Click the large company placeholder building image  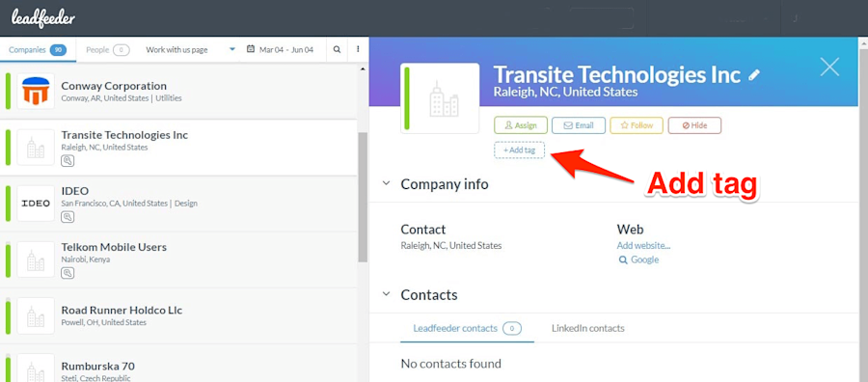pos(440,98)
